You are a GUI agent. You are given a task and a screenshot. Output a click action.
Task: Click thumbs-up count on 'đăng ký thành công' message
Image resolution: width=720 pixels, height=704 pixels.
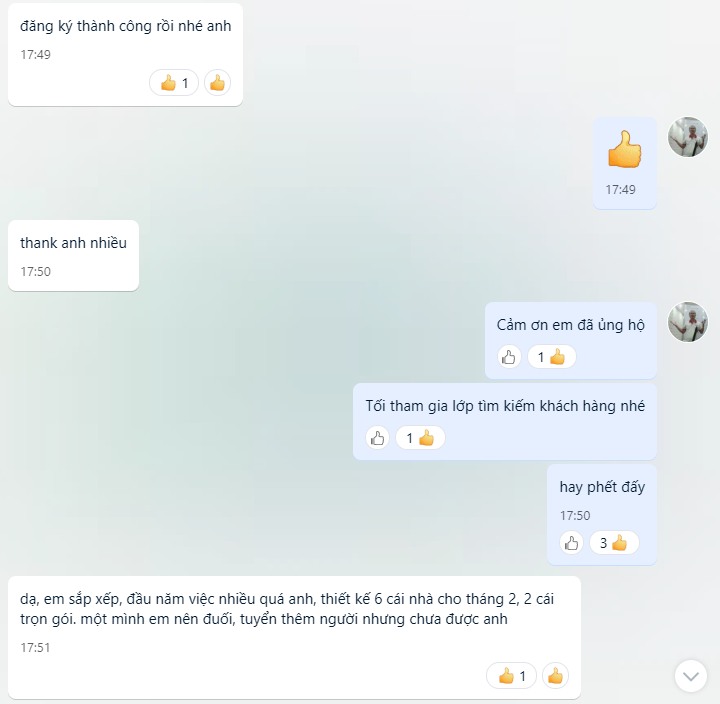click(x=174, y=83)
